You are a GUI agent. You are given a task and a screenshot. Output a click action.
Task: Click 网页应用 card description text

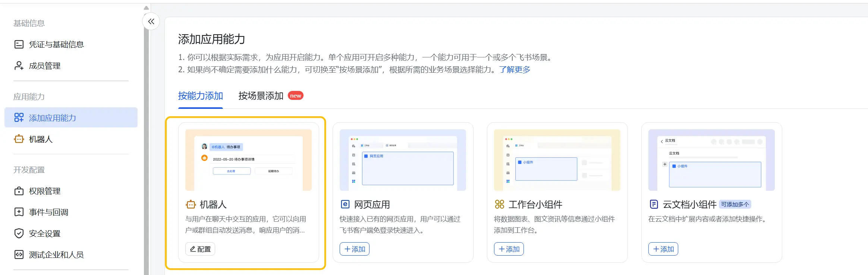(400, 224)
